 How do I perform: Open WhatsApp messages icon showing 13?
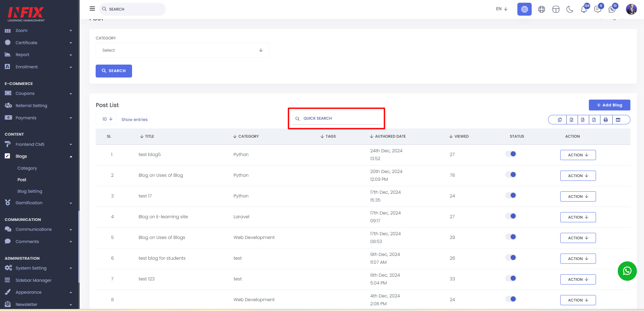point(612,9)
